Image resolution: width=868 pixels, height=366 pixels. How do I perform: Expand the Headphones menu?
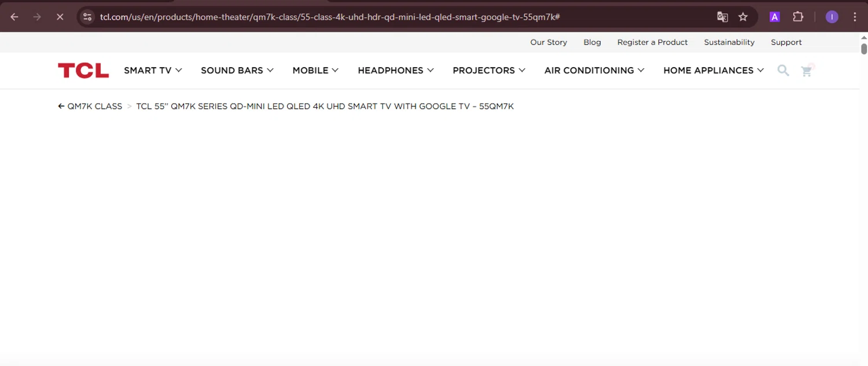pyautogui.click(x=396, y=71)
